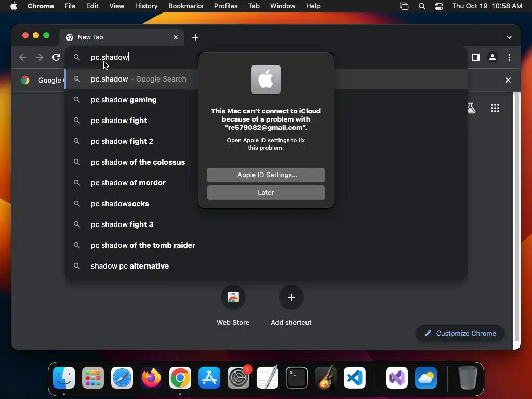
Task: Click Customize Chrome button
Action: [x=460, y=333]
